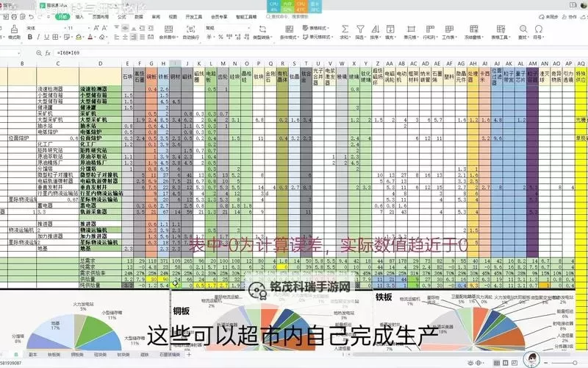The width and height of the screenshot is (588, 368).
Task: Click the percent style icon
Action: coord(221,38)
